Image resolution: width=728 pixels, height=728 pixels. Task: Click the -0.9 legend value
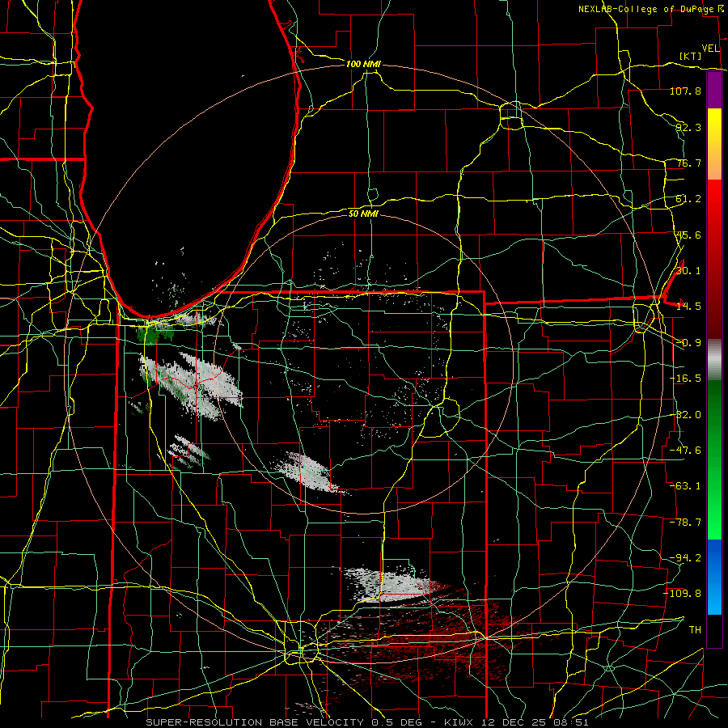coord(688,343)
